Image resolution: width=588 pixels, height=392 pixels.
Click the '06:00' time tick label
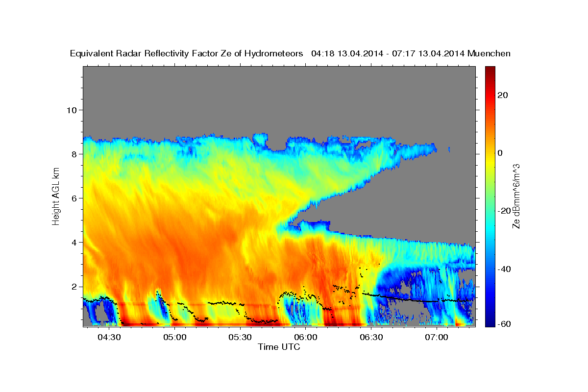[306, 338]
